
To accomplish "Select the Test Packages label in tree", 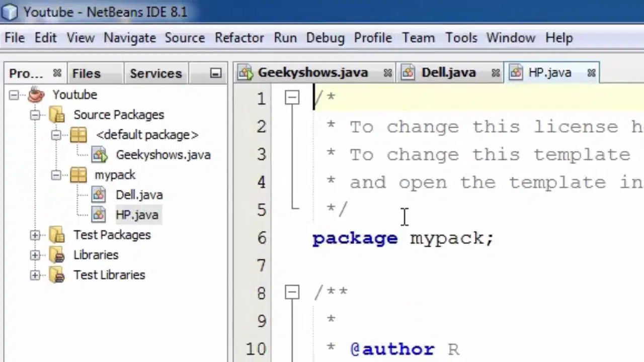I will pos(112,235).
